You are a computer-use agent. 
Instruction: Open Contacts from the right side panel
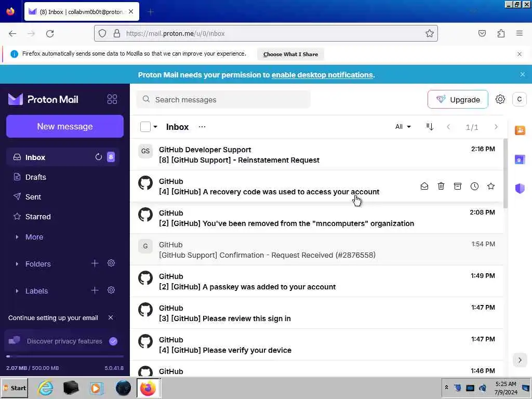[x=520, y=130]
